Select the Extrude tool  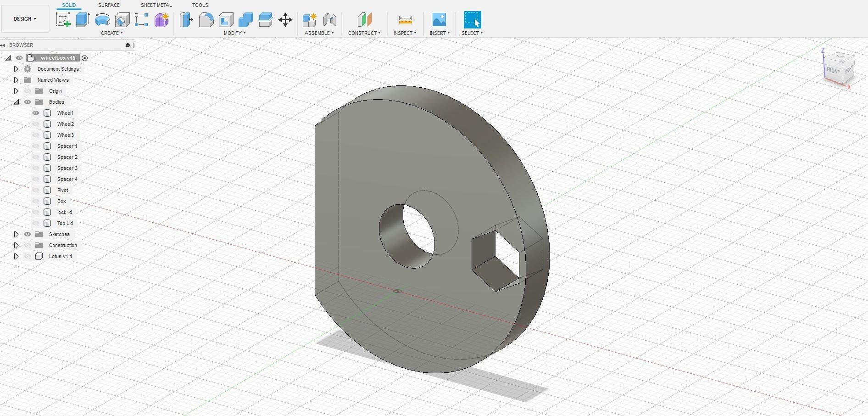pyautogui.click(x=83, y=20)
